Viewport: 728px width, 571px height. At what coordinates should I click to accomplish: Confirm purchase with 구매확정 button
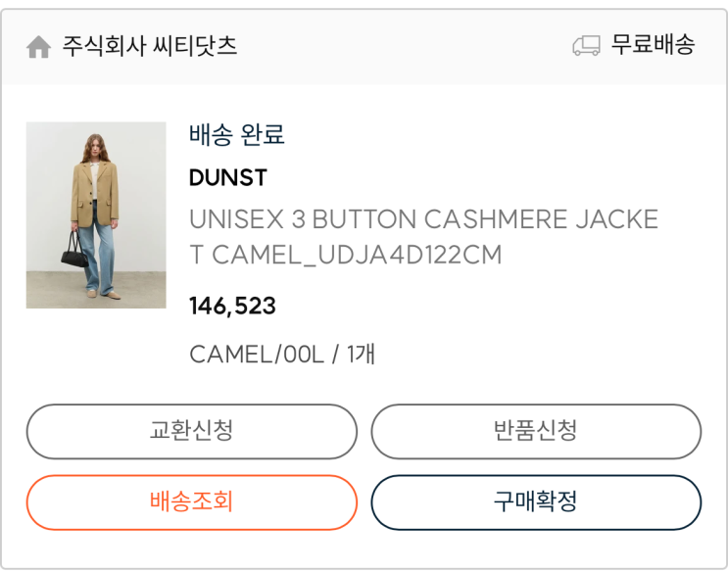point(535,502)
